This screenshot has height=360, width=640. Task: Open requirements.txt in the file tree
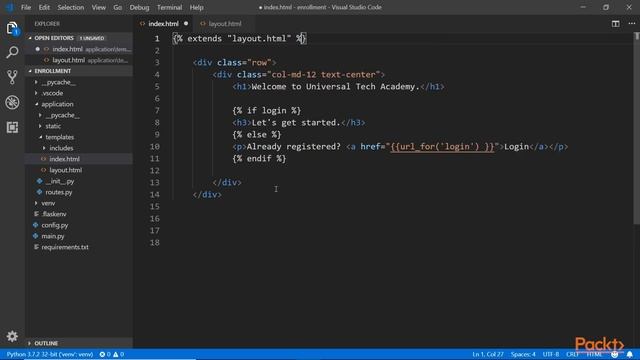pyautogui.click(x=65, y=247)
